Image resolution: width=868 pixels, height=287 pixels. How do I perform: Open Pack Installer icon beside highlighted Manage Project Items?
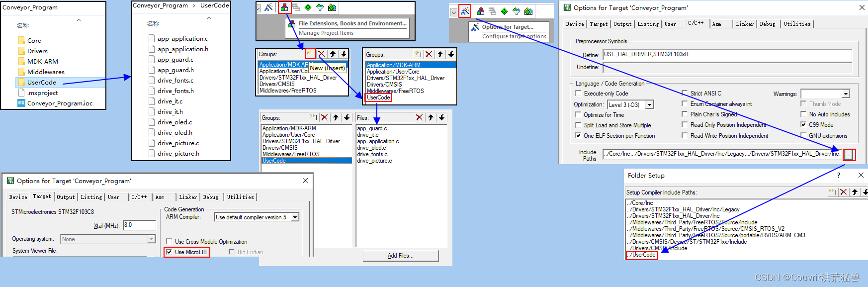click(332, 7)
